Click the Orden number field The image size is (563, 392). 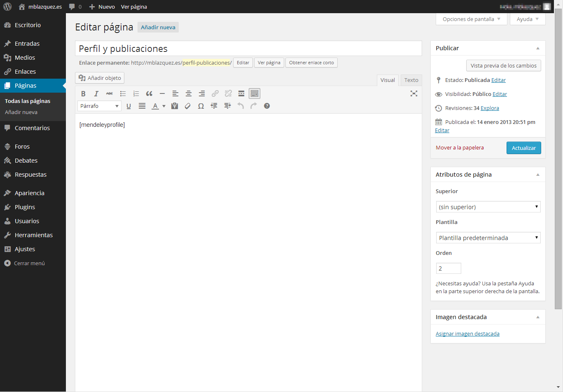[449, 268]
